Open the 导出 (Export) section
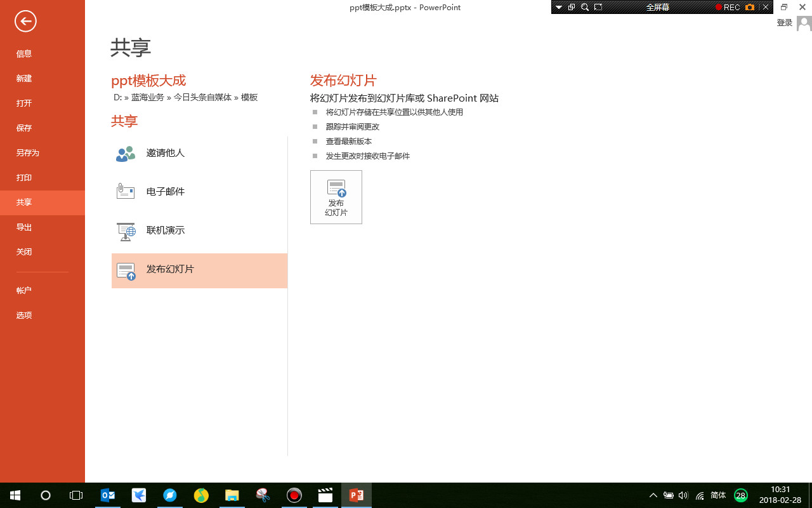 (x=24, y=227)
